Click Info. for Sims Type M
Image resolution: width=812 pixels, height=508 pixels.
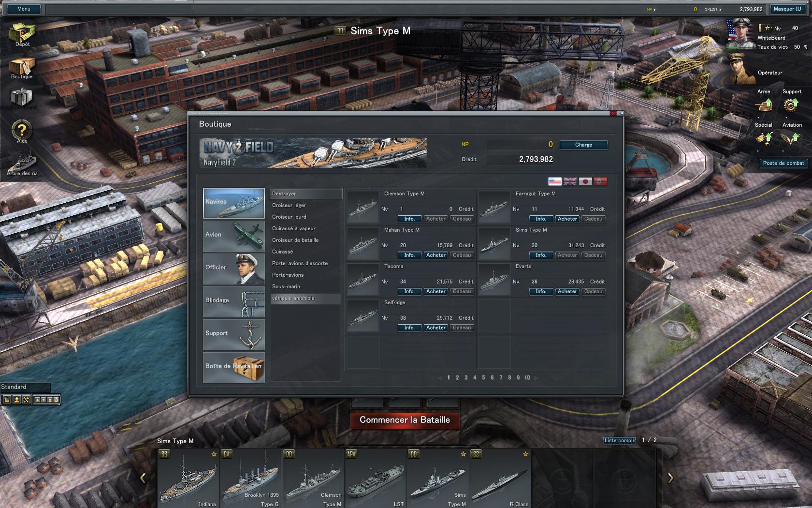(x=541, y=255)
